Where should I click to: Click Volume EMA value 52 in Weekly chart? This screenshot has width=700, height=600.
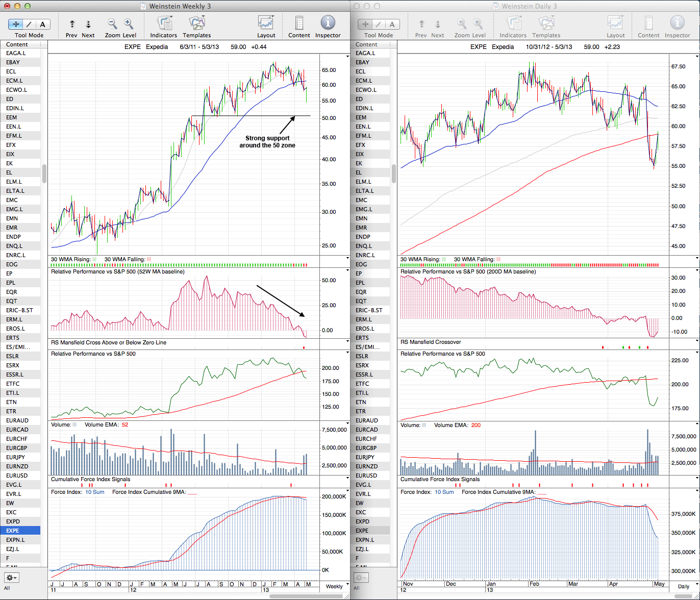125,425
